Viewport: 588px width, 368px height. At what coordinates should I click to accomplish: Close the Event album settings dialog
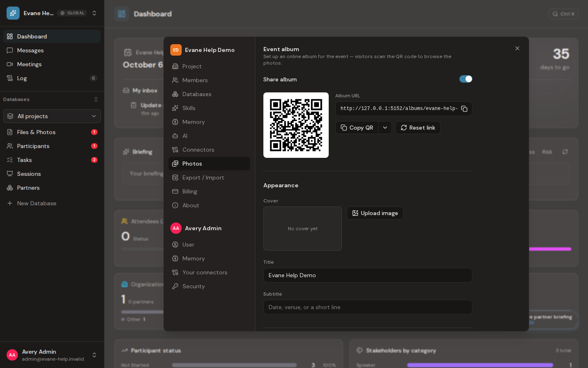click(x=517, y=48)
